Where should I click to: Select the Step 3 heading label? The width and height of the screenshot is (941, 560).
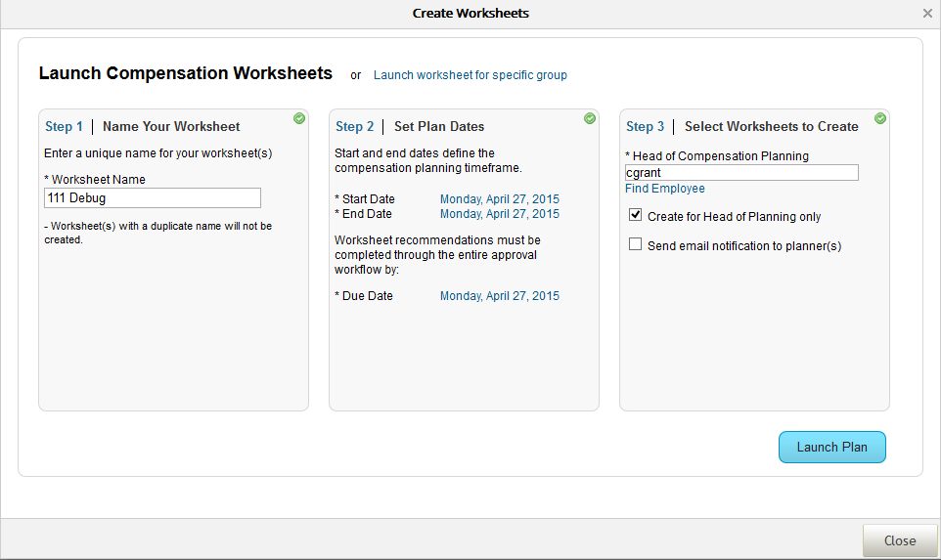tap(646, 126)
